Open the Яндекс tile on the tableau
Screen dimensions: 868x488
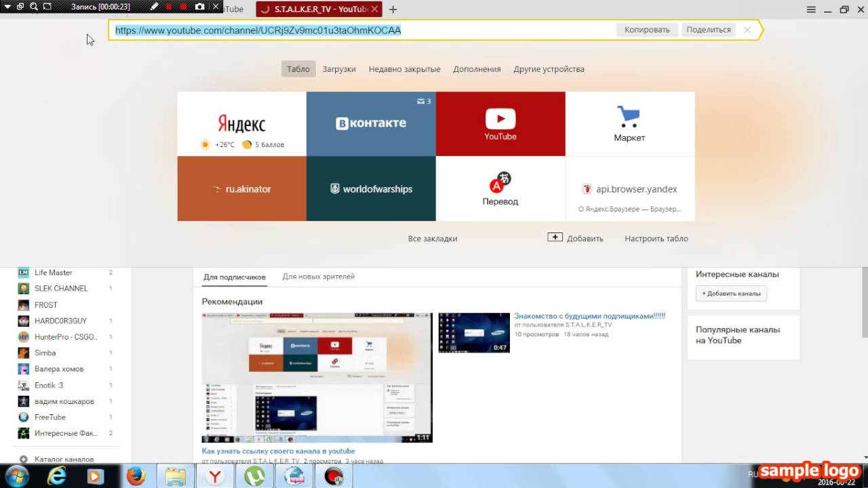241,124
